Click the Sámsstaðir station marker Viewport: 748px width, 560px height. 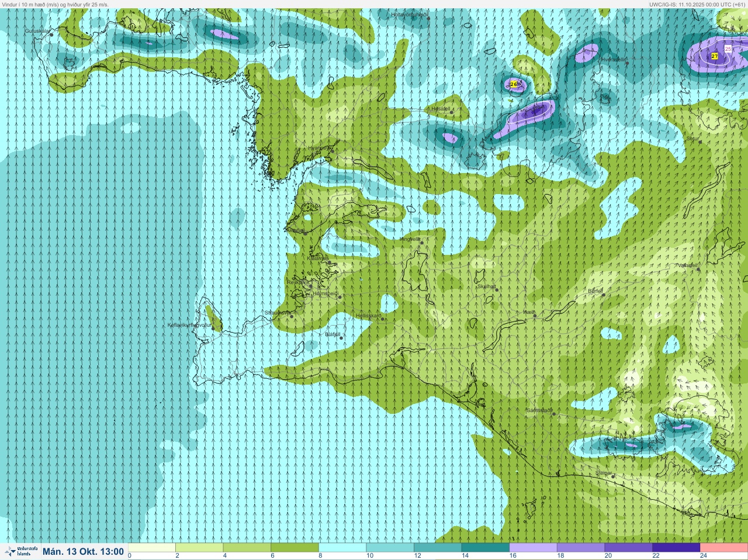point(553,414)
